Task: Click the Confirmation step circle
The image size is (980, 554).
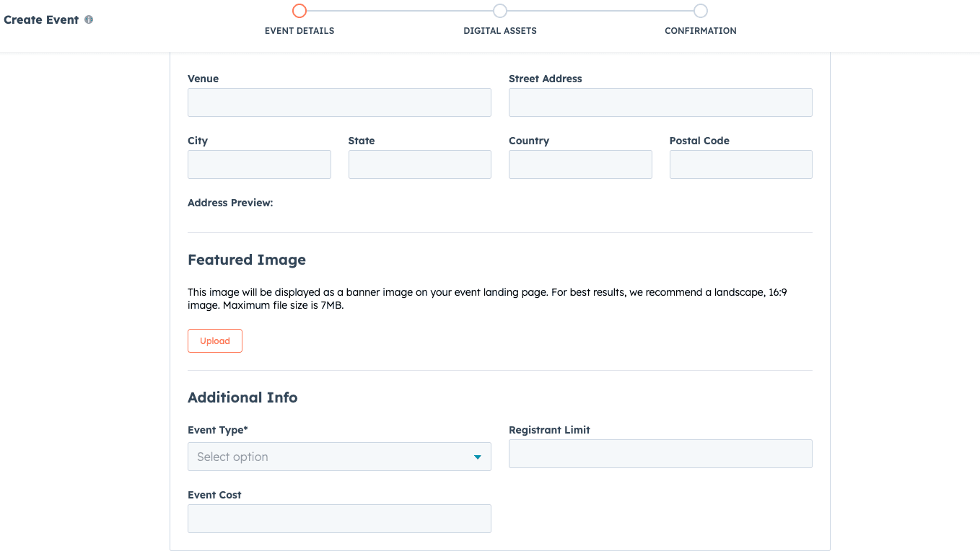Action: 701,11
